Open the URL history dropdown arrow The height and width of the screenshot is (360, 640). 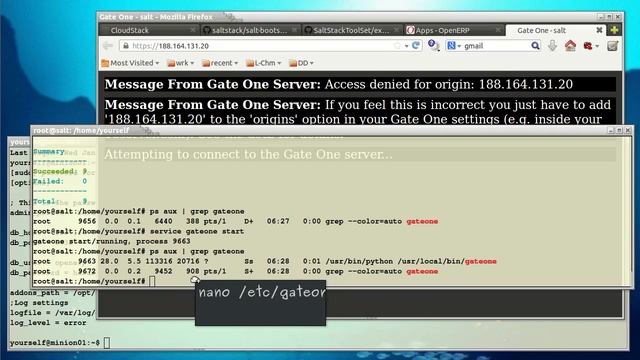(x=407, y=46)
